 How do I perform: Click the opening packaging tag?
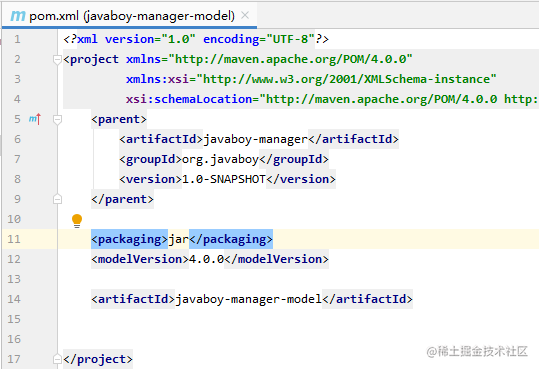pos(130,239)
